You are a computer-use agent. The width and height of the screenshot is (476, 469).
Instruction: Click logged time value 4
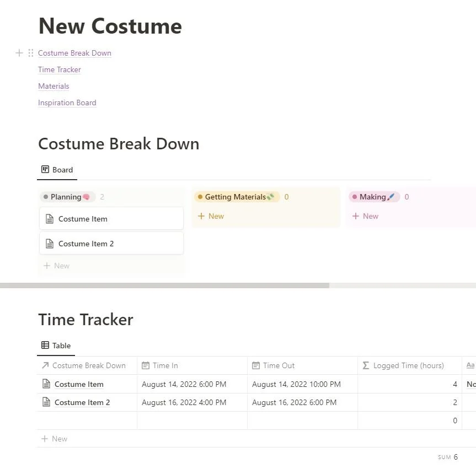[454, 384]
